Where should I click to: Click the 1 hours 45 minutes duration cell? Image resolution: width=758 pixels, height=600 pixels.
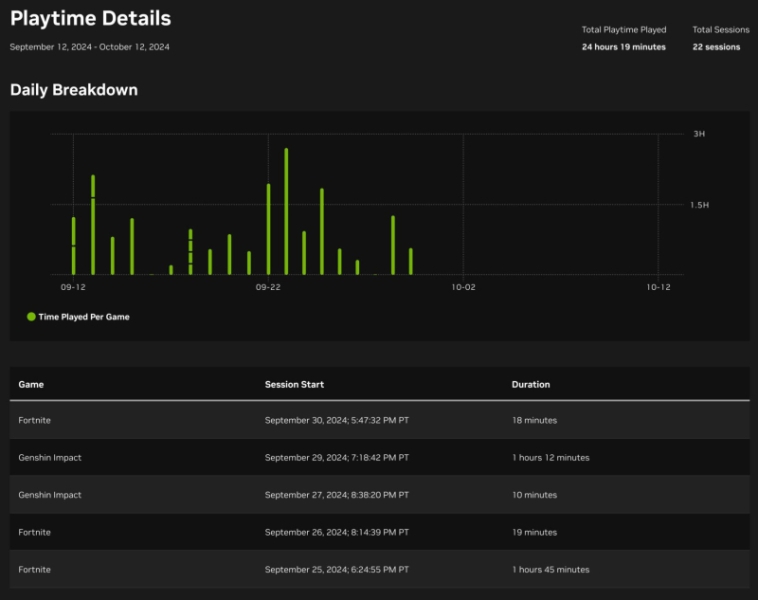point(550,570)
